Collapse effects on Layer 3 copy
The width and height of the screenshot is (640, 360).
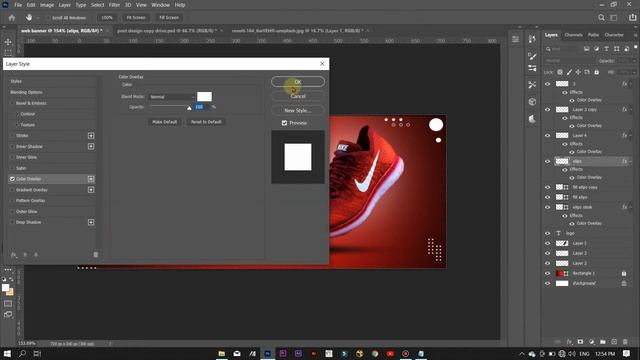point(631,109)
